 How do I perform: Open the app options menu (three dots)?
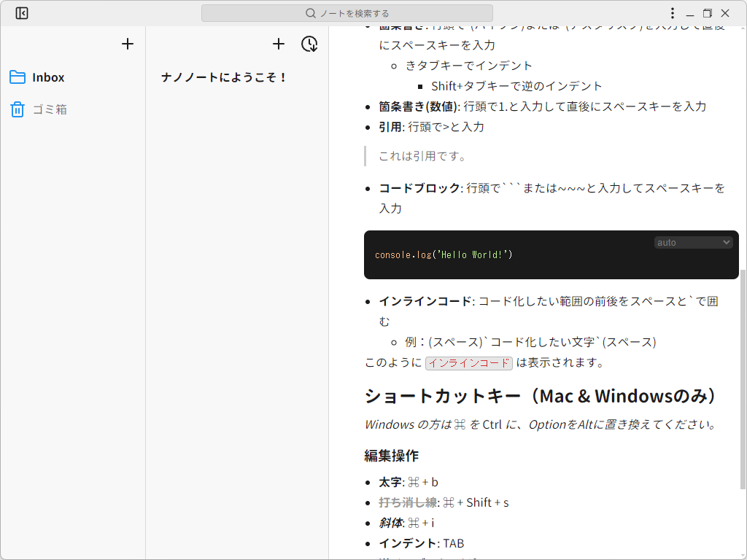point(673,12)
